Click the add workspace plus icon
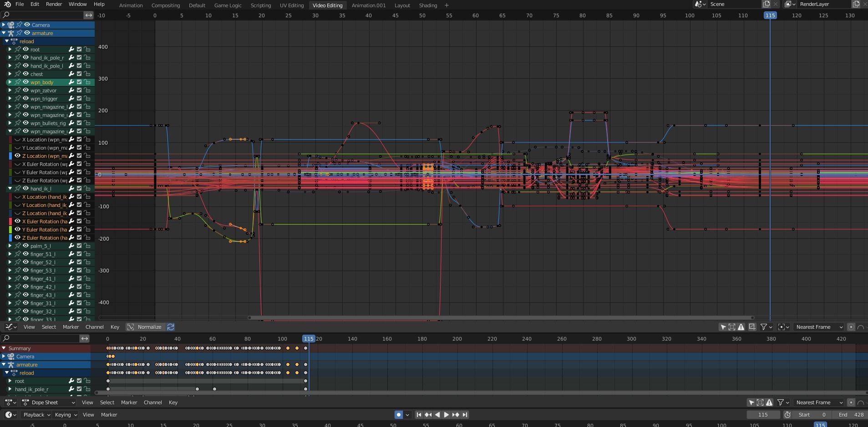 point(447,5)
